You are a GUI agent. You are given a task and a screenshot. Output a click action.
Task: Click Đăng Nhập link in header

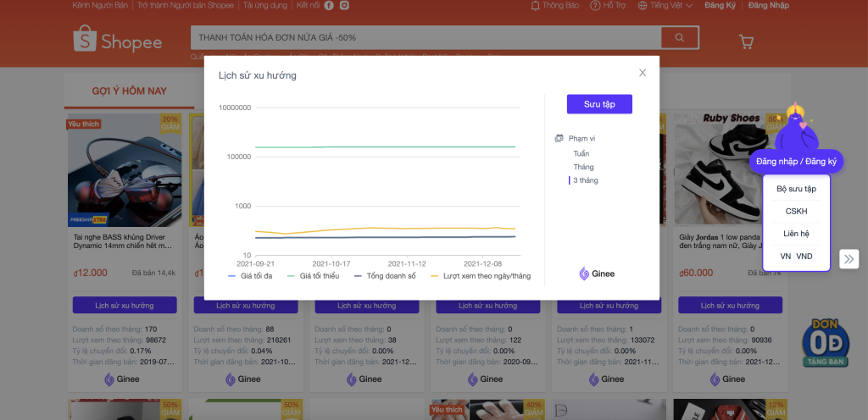768,6
